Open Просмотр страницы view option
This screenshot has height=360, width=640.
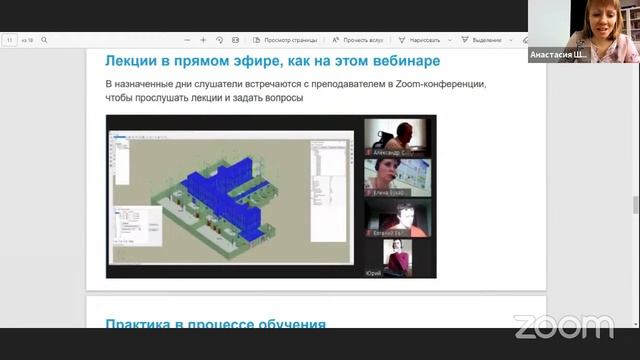(285, 40)
